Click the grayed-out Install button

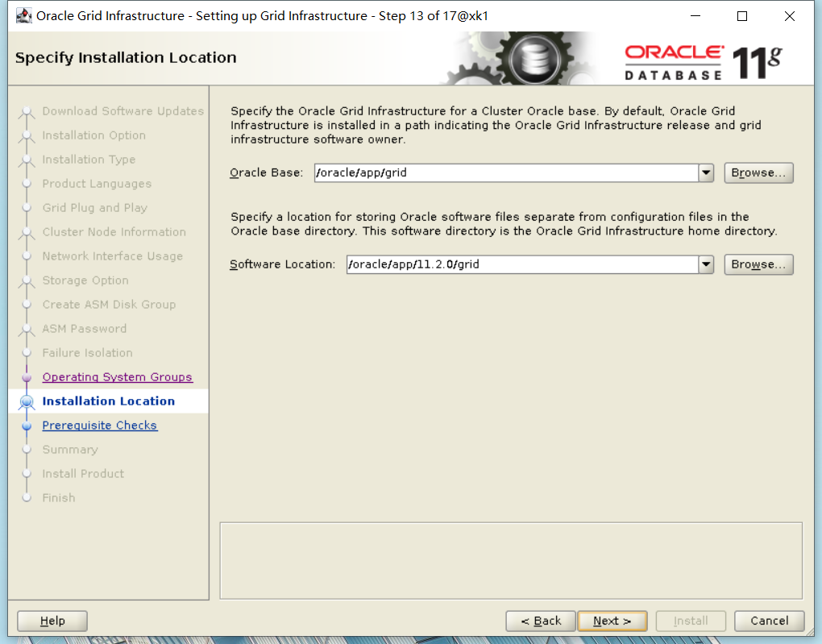(691, 621)
